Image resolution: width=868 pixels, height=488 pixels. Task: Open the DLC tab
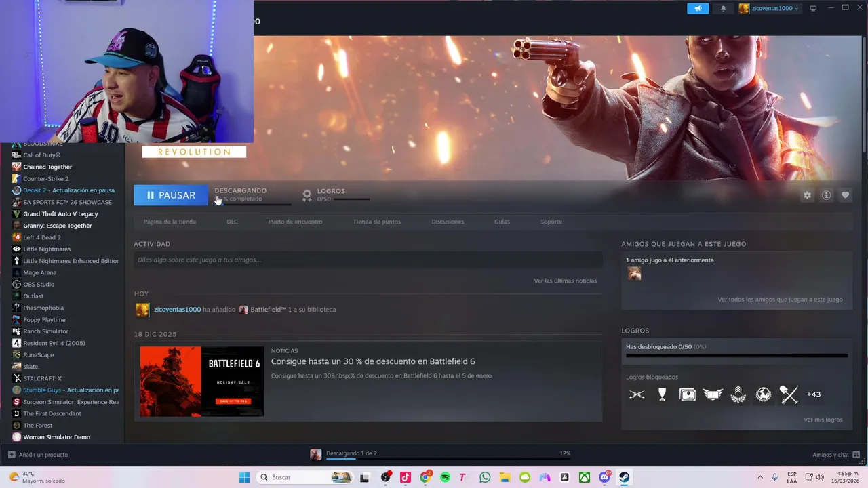coord(232,222)
